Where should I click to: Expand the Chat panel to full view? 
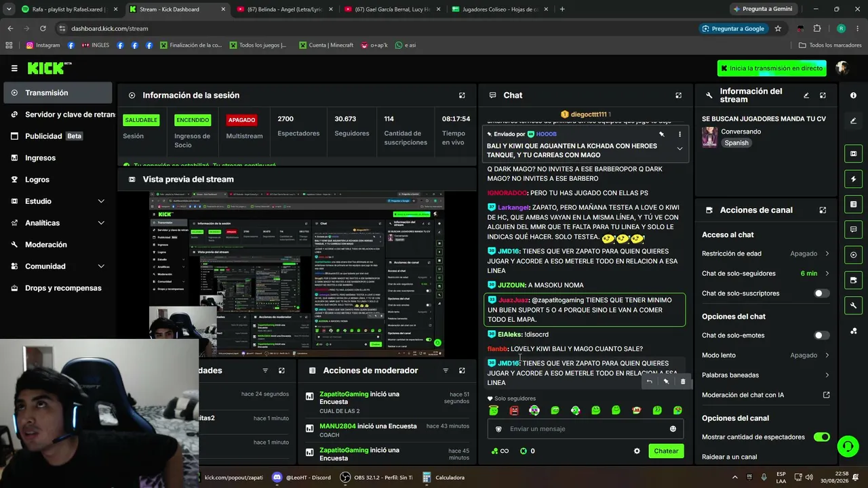coord(678,96)
